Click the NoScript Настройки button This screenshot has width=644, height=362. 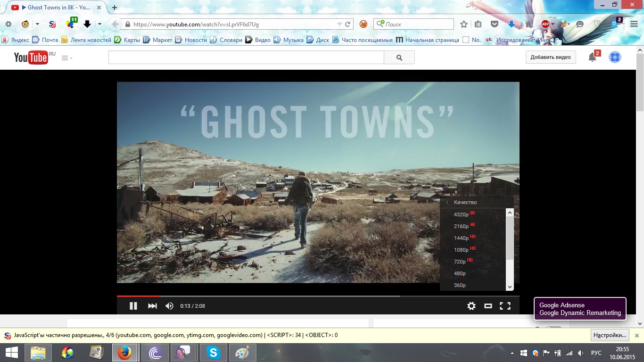coord(610,335)
